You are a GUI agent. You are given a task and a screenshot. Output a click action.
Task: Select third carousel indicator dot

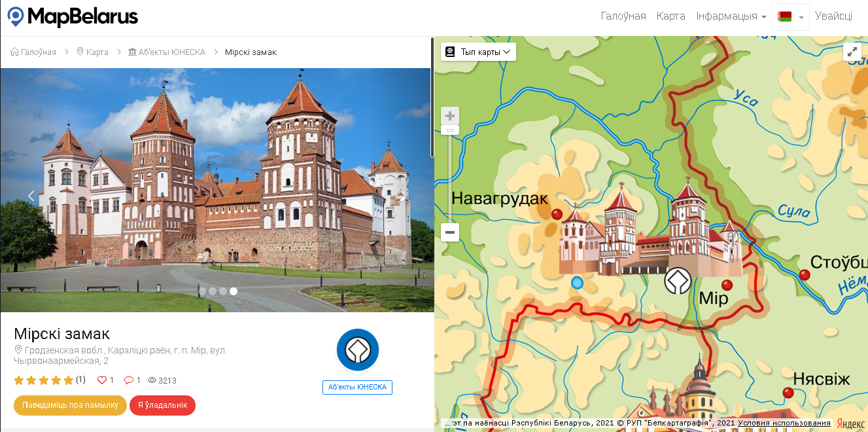pyautogui.click(x=223, y=291)
